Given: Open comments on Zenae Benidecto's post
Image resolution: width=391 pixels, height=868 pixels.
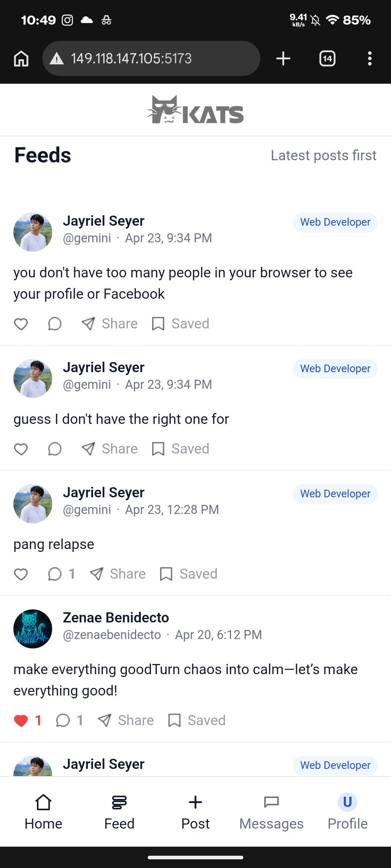Looking at the screenshot, I should click(63, 720).
